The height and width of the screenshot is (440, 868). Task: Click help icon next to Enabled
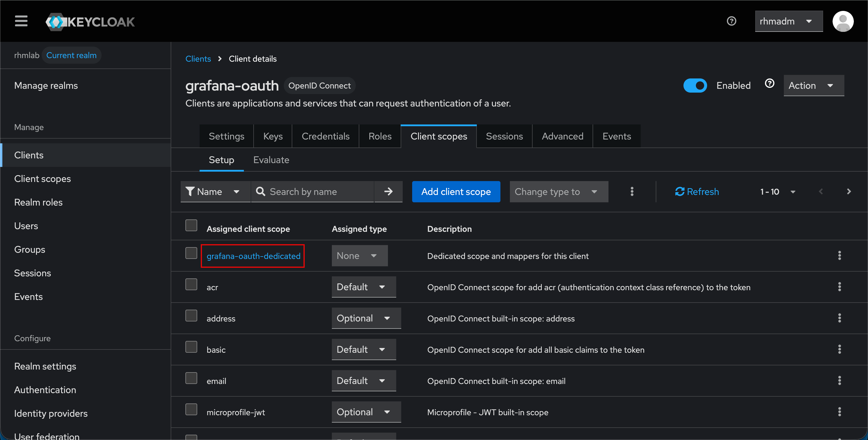coord(769,83)
